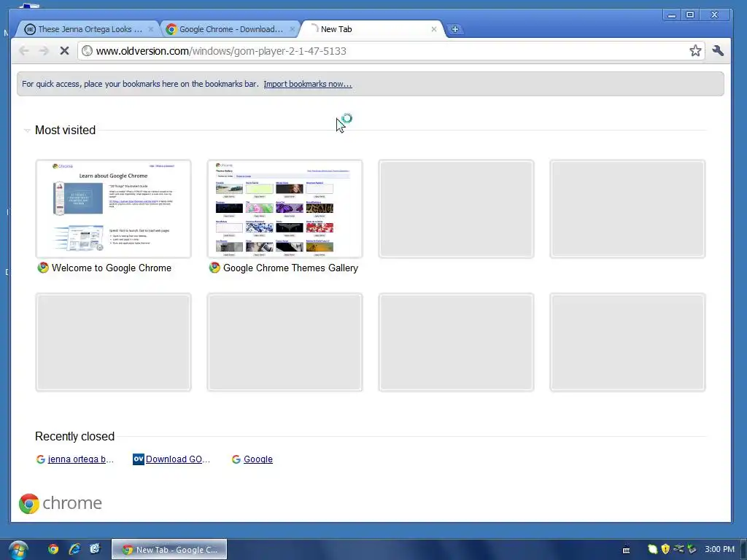Open the Windows Start menu
The height and width of the screenshot is (560, 747).
point(18,550)
